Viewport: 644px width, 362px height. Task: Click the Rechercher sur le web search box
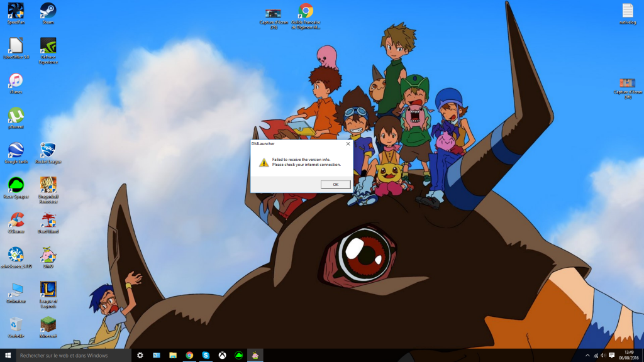(x=74, y=356)
